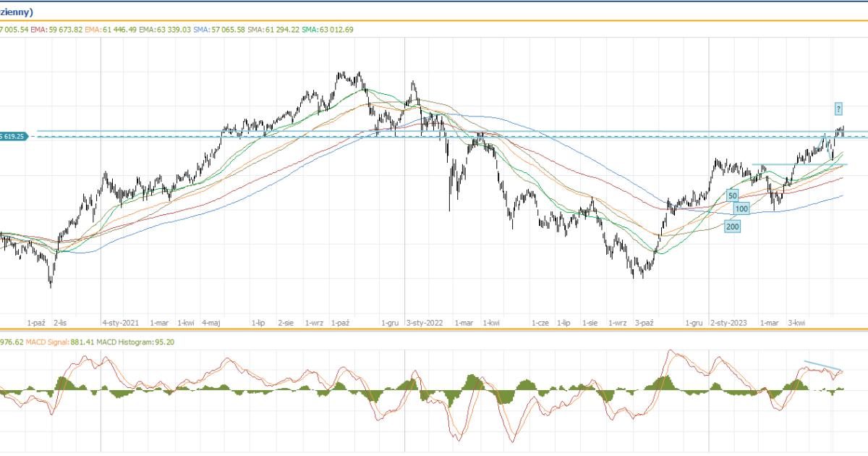Screen dimensions: 868x456
Task: Click the 4-sty-2021 date axis label
Action: pyautogui.click(x=120, y=323)
